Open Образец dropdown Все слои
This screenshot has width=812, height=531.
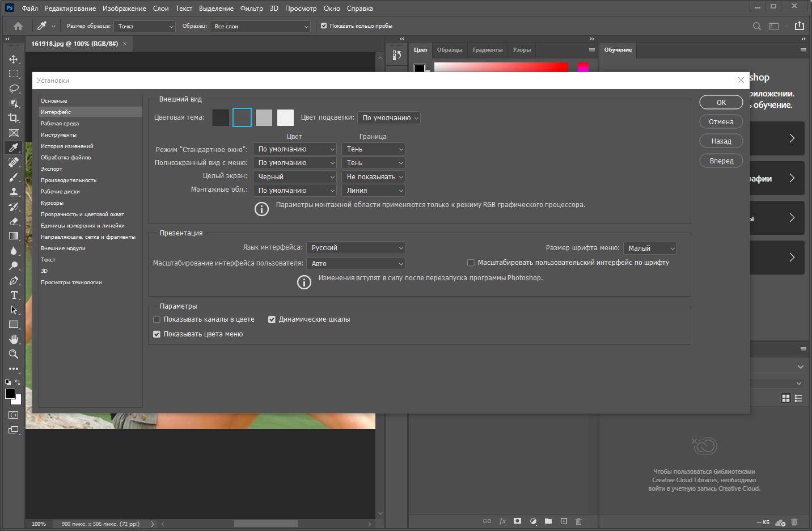point(260,26)
